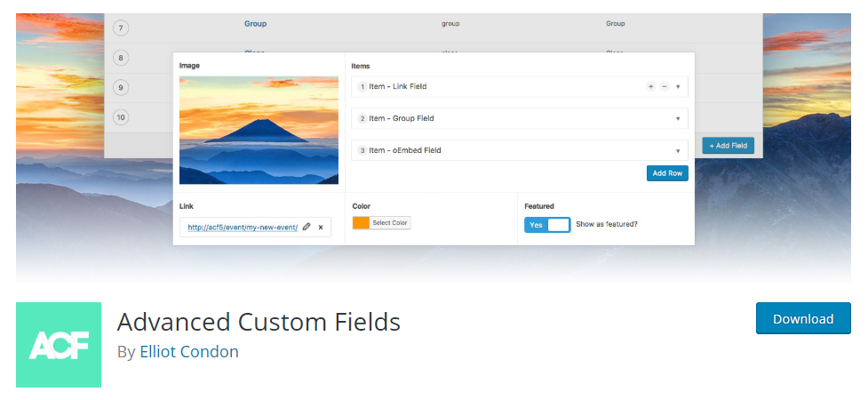The height and width of the screenshot is (400, 868).
Task: Click the row number 10 circle handle
Action: pyautogui.click(x=121, y=116)
